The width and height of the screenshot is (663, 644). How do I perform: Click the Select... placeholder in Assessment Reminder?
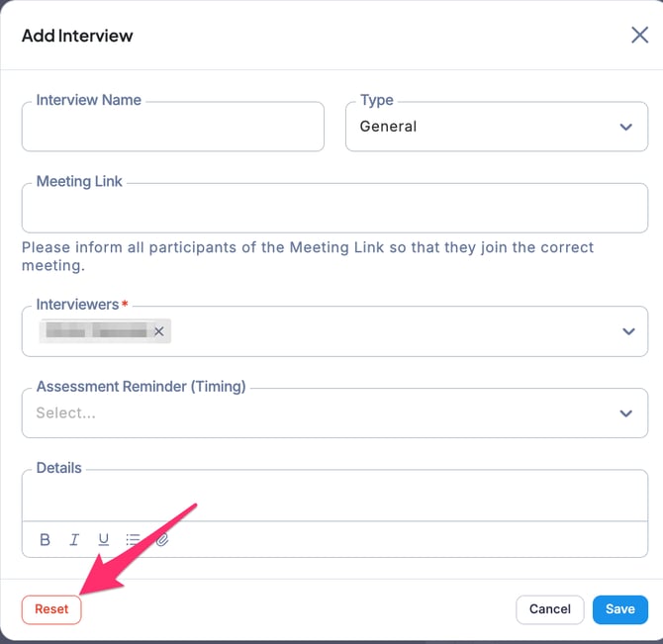click(66, 414)
